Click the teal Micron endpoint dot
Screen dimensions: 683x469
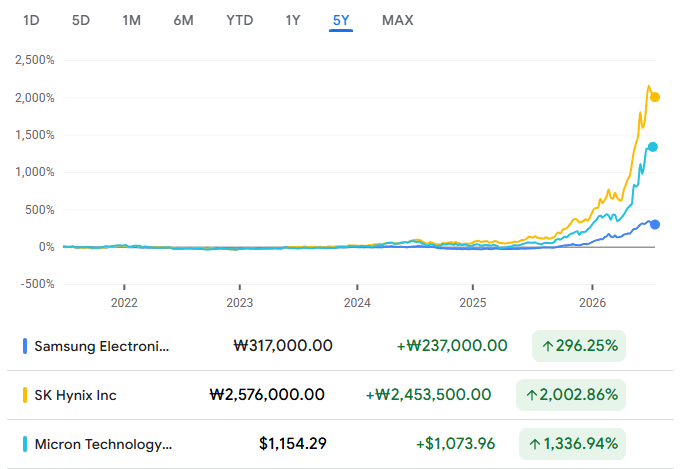[653, 147]
